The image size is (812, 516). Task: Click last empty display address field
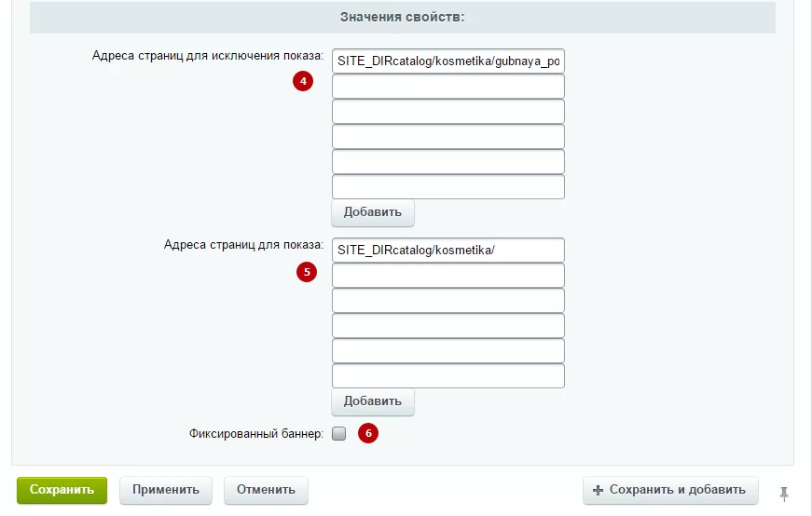(447, 375)
